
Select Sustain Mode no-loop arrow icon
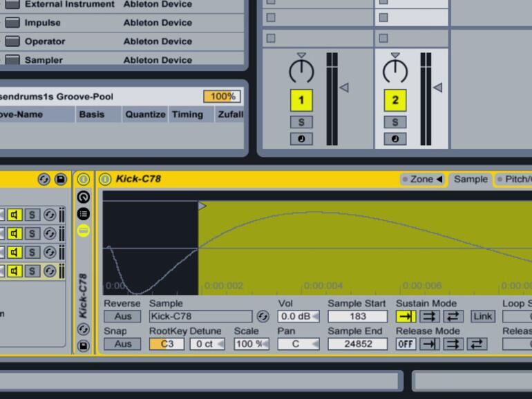(x=406, y=317)
